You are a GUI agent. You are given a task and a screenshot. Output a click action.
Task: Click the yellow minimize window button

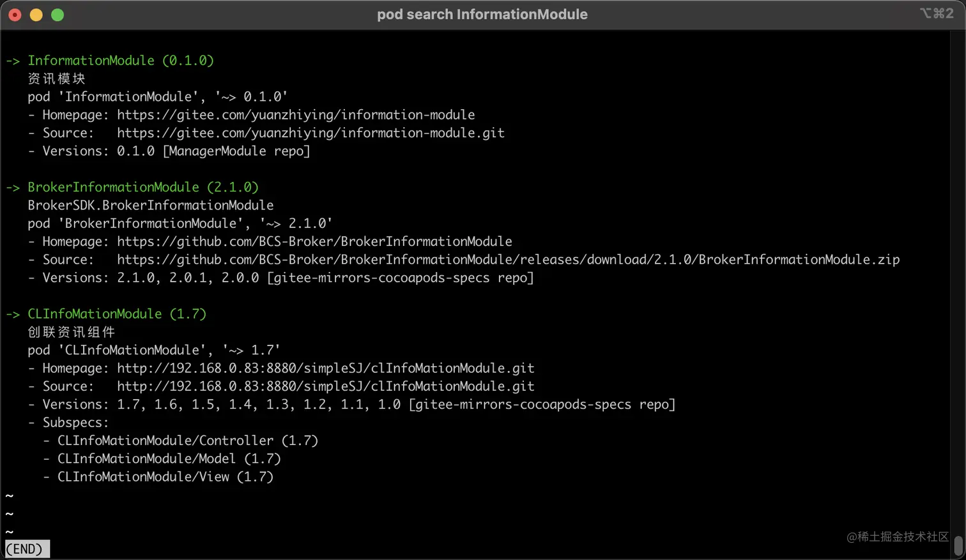tap(36, 15)
